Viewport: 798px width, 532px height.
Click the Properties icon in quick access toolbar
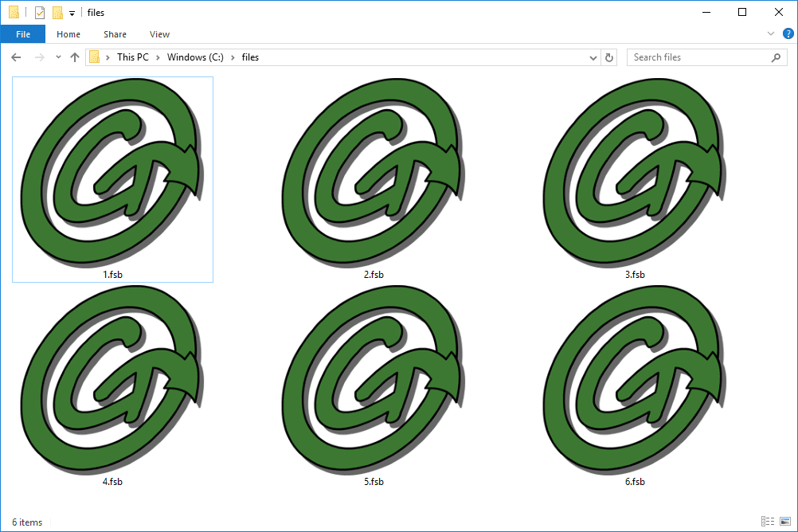40,13
